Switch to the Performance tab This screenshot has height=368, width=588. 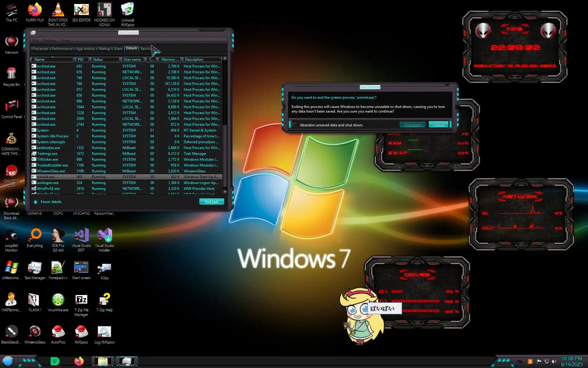pos(62,49)
